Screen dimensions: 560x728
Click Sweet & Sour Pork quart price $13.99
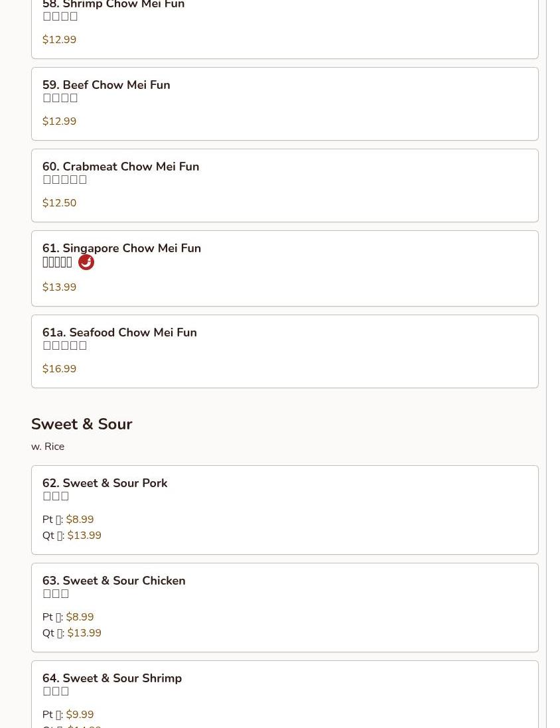coord(84,536)
